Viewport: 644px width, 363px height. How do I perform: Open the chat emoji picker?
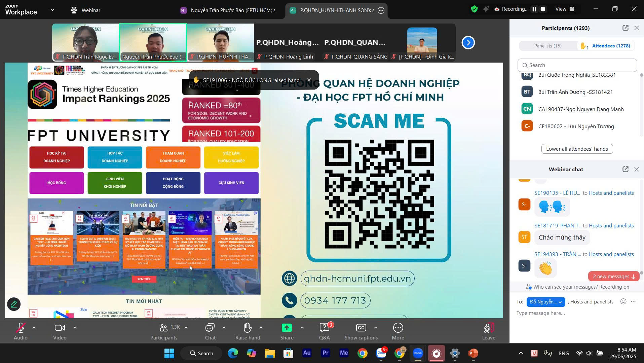click(x=623, y=301)
